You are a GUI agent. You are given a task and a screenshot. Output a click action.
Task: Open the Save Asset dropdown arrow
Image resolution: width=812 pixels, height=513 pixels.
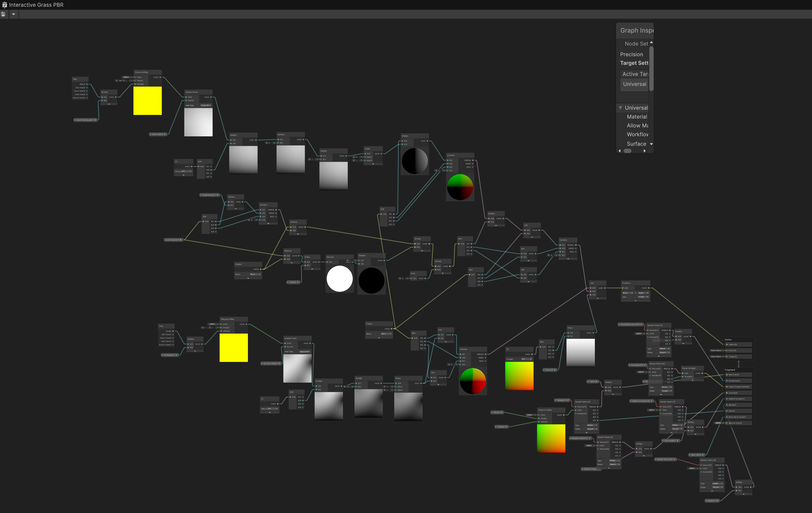[x=14, y=14]
